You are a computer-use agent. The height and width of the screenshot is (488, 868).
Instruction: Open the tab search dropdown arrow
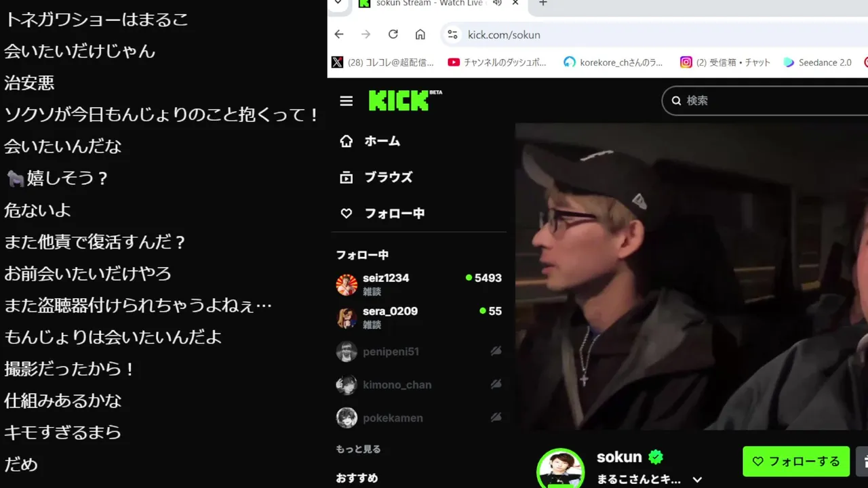click(x=338, y=3)
